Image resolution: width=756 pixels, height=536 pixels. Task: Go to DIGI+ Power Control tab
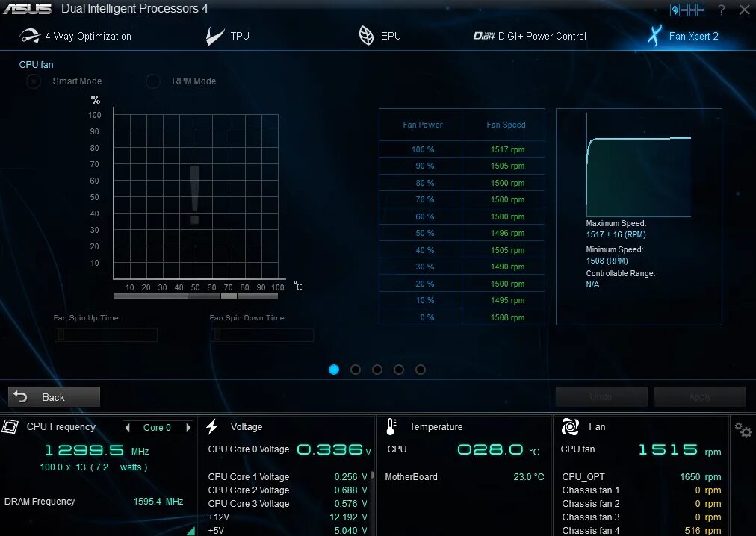[x=530, y=36]
